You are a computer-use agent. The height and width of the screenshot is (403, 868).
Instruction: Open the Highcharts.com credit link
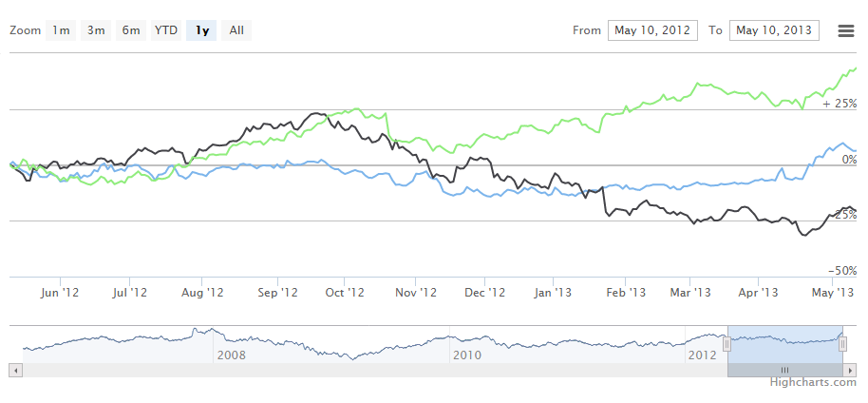click(x=813, y=382)
